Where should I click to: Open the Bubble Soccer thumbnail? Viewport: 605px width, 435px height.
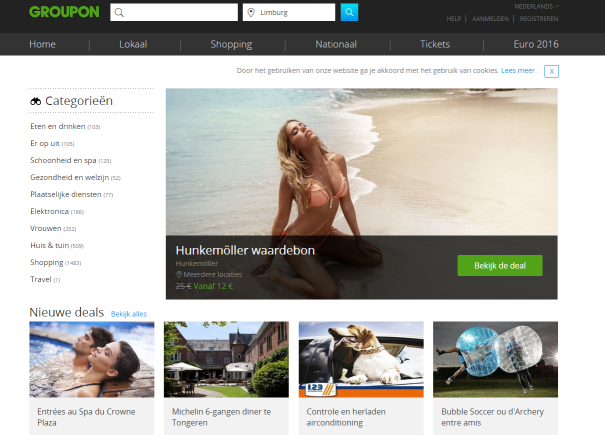click(x=495, y=359)
